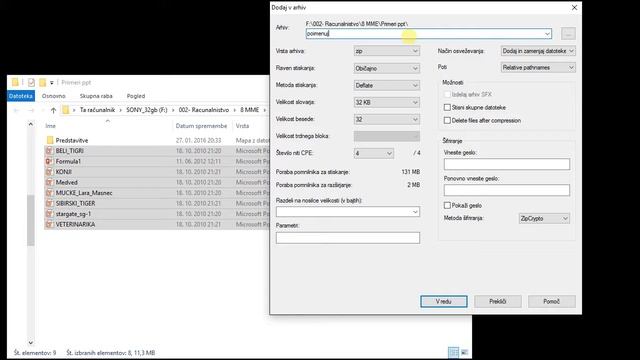Open the Vrsta arhiva zip dropdown
The width and height of the screenshot is (640, 360).
tap(387, 51)
